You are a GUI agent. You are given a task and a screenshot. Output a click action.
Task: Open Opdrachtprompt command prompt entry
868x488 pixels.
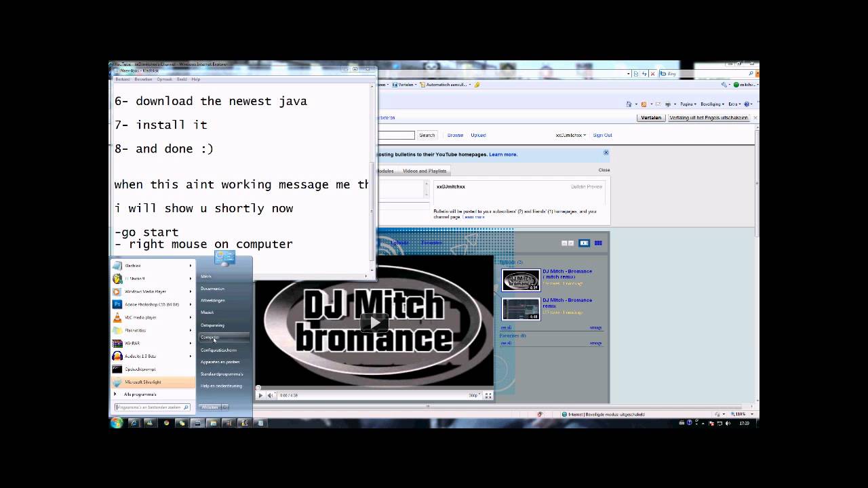153,369
